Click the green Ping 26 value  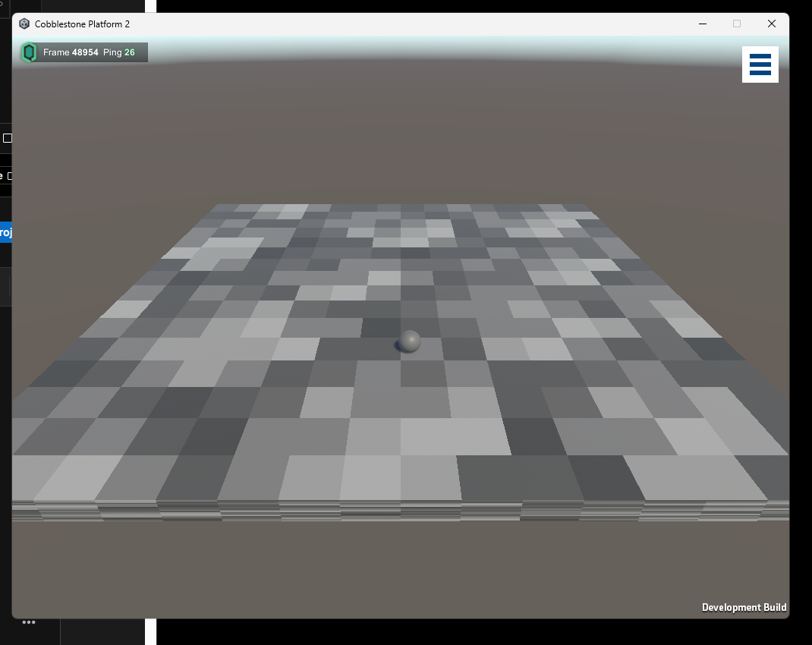130,52
